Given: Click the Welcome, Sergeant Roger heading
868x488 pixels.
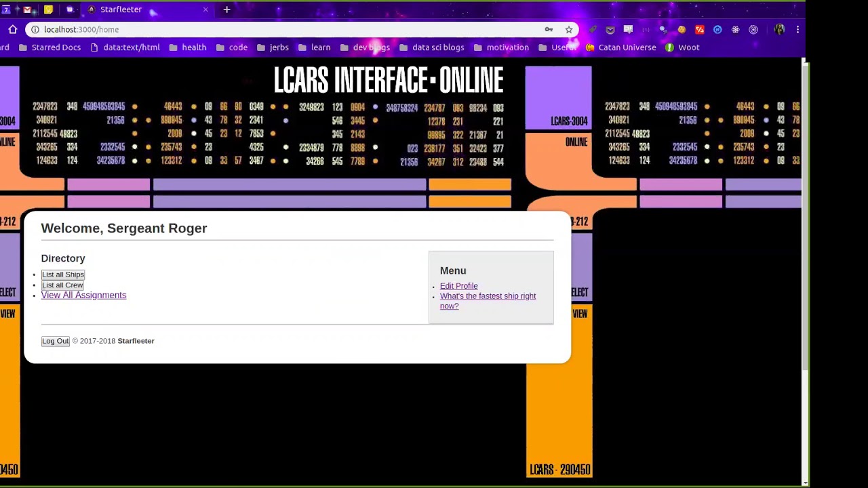Looking at the screenshot, I should [124, 228].
